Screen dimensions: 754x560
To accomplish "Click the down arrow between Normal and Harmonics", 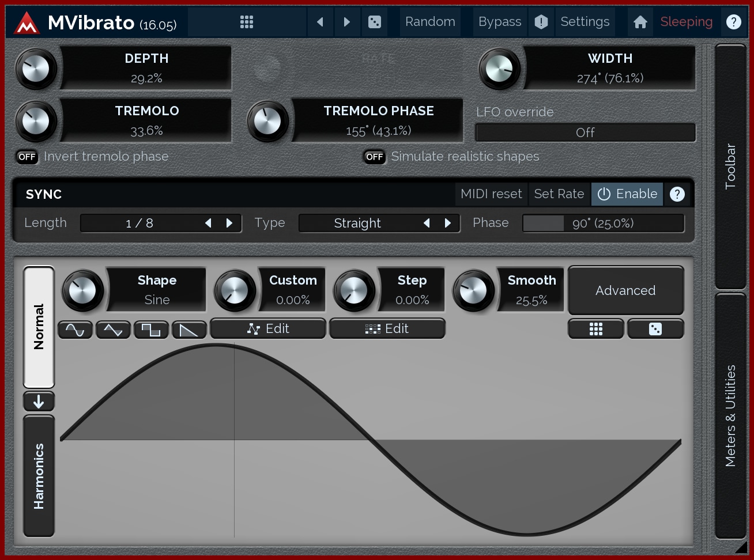I will [x=39, y=401].
